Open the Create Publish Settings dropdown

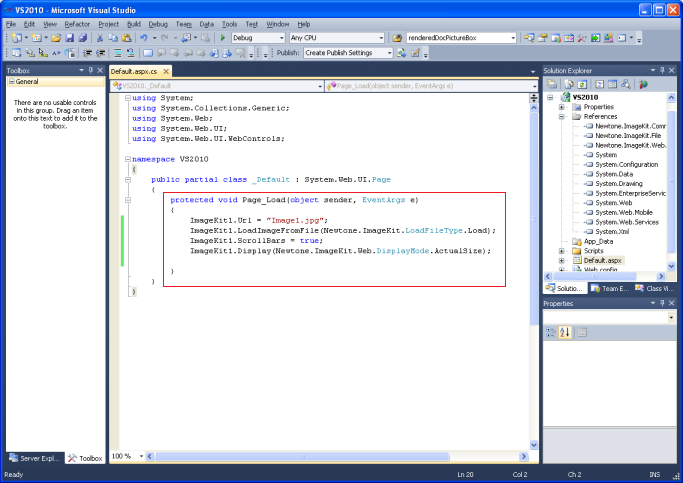[x=389, y=53]
